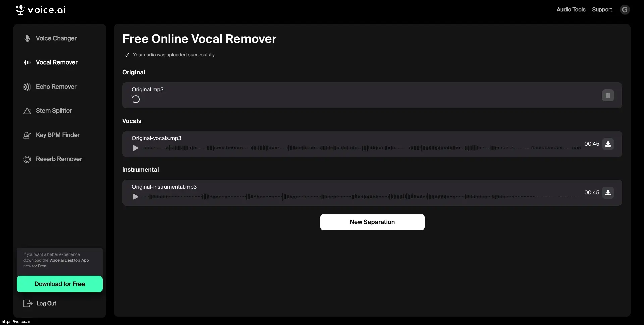Click the vocals 00:45 duration
This screenshot has height=325, width=644.
click(x=592, y=144)
